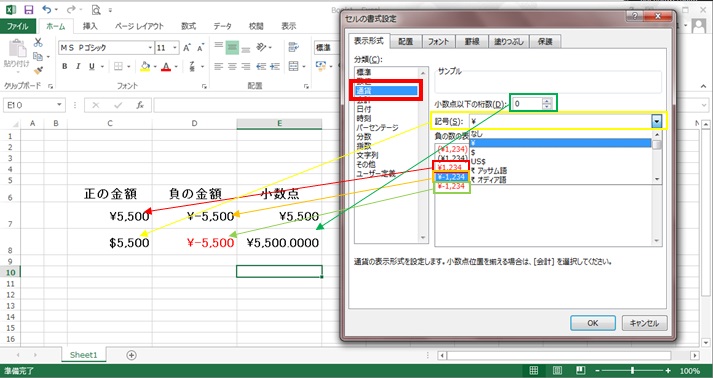Decrease font size with small A icon
713x378 pixels.
coord(200,47)
